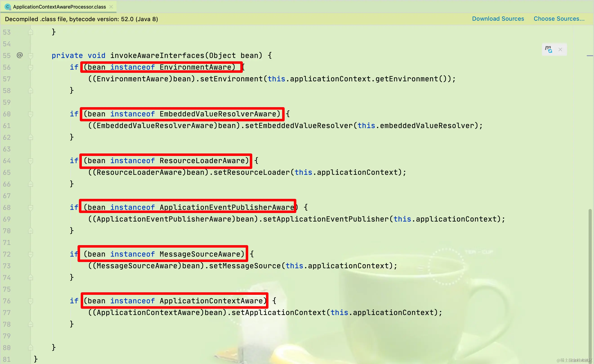The width and height of the screenshot is (594, 364).
Task: Close the ApplicationContextAwareProcessor.class tab
Action: coord(111,7)
